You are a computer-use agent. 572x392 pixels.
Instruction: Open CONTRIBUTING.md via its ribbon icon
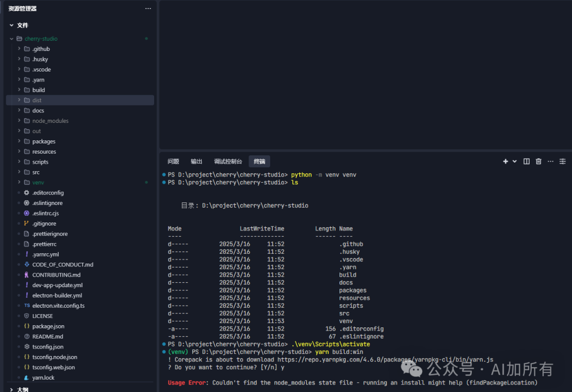point(26,275)
